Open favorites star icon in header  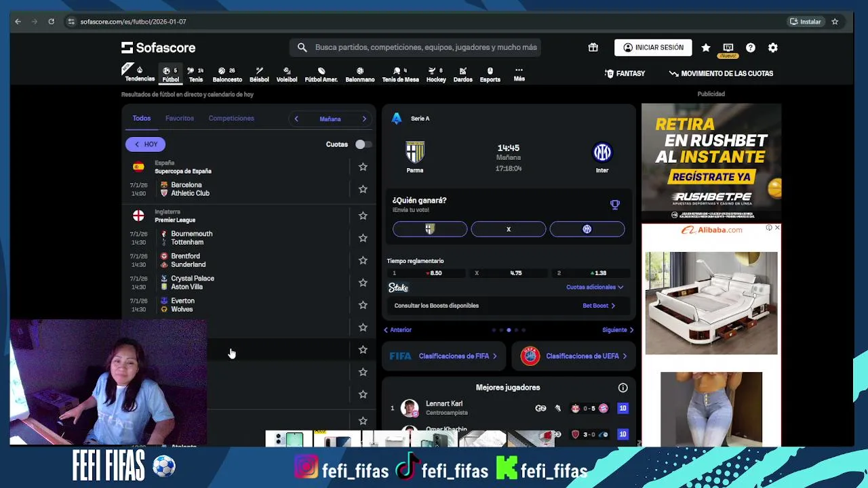click(706, 47)
